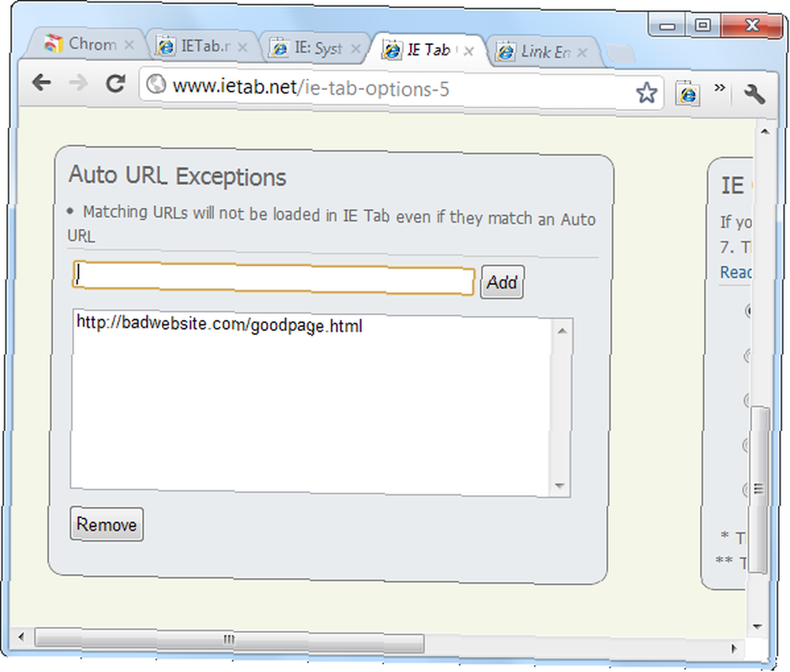Click the horizontal scrollbar right arrow

click(734, 648)
